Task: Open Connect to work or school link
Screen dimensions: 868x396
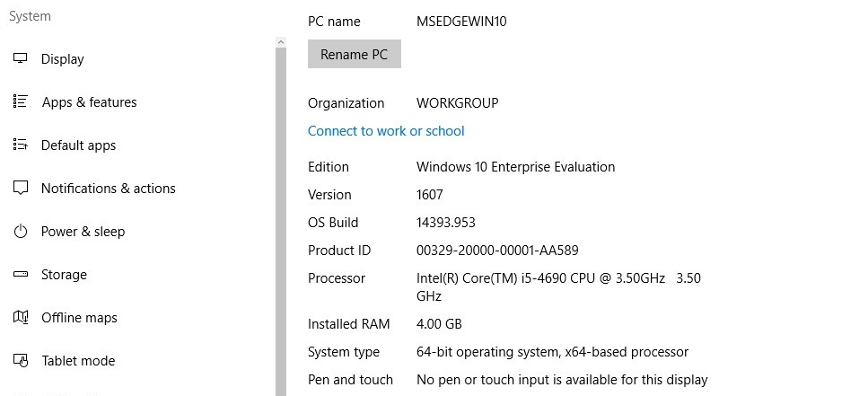Action: pos(386,131)
